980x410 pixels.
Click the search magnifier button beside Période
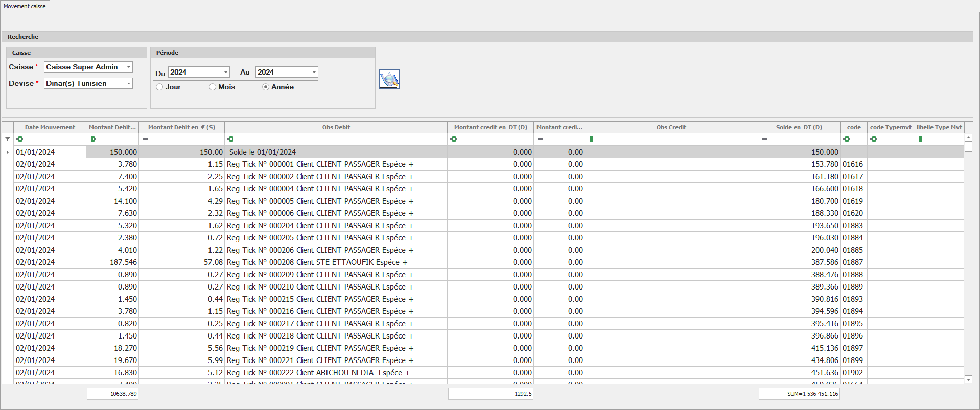point(389,79)
